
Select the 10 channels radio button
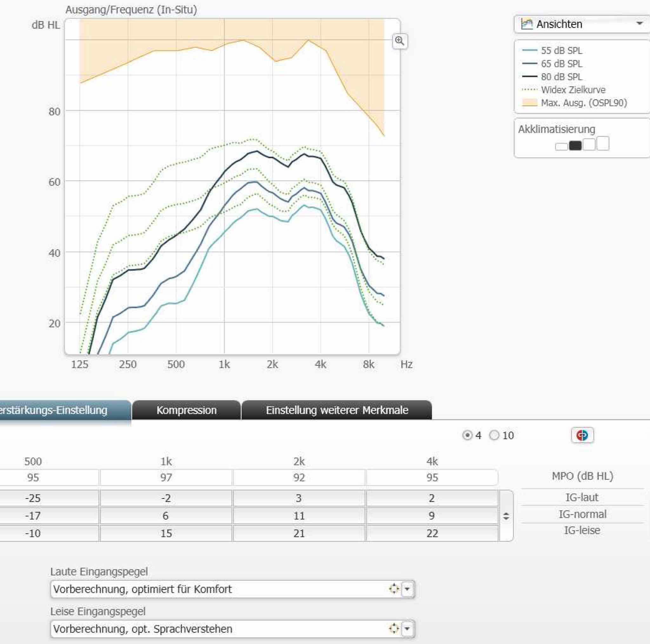coord(494,435)
